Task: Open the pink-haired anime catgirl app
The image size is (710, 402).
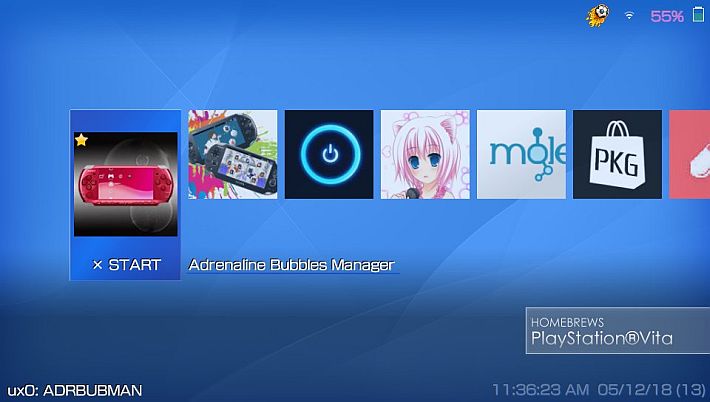Action: [425, 154]
